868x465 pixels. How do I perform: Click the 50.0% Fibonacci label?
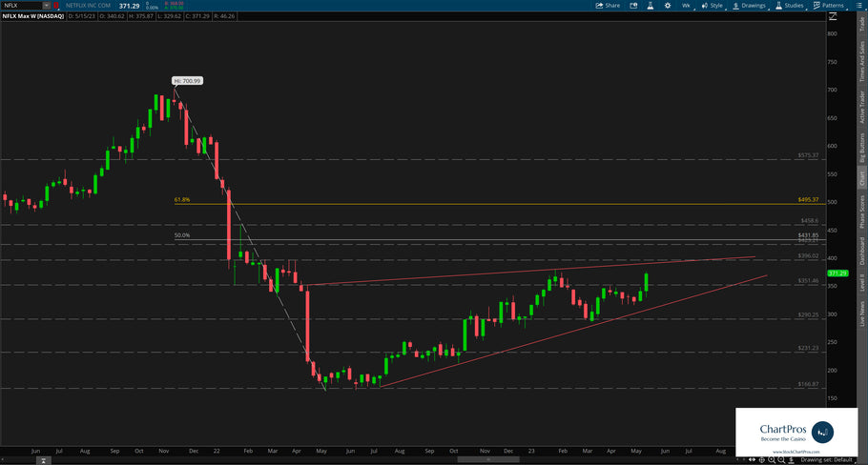pyautogui.click(x=182, y=235)
